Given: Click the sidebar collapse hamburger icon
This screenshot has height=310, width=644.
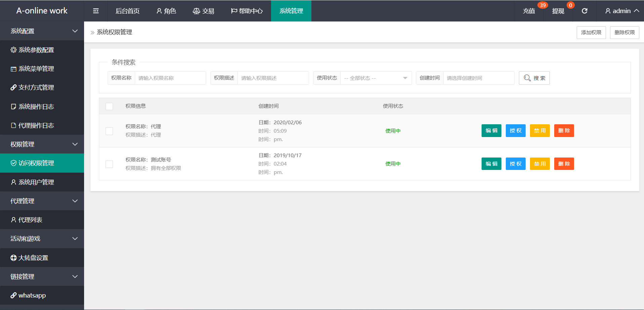Looking at the screenshot, I should [x=96, y=11].
